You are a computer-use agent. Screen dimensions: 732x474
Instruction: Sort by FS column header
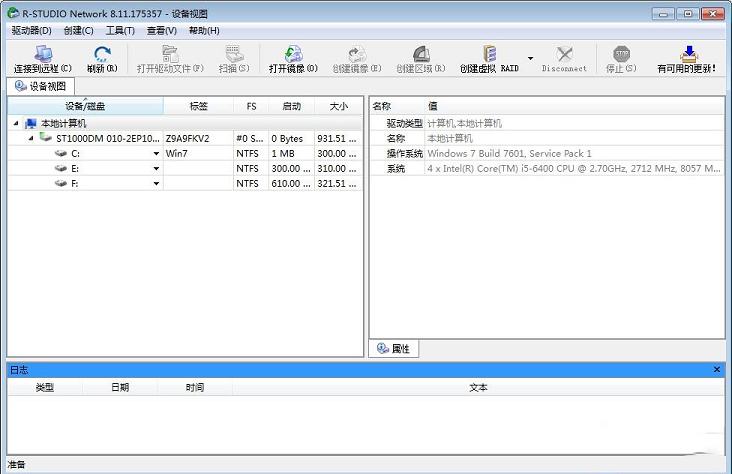(251, 106)
